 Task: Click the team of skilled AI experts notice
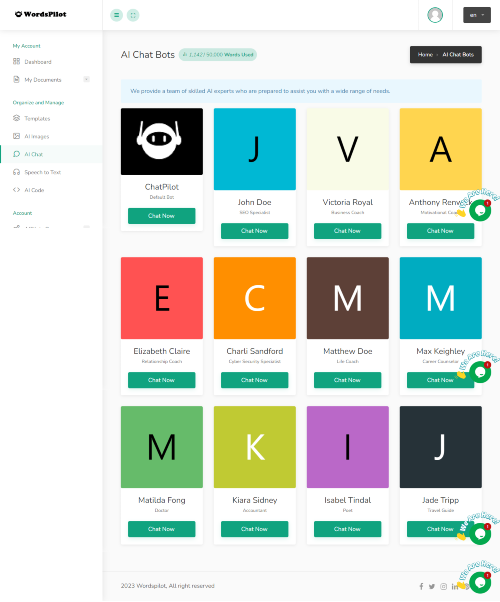click(x=301, y=91)
